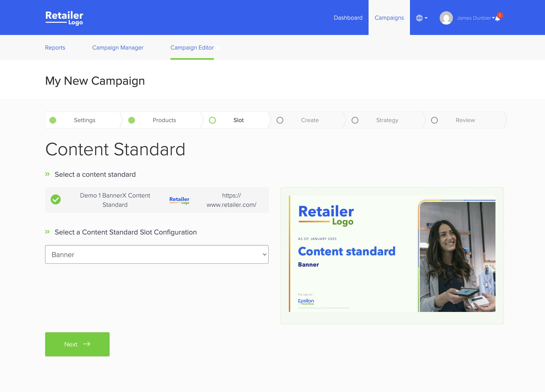Image resolution: width=545 pixels, height=392 pixels.
Task: Open the globe language selector
Action: click(x=419, y=18)
